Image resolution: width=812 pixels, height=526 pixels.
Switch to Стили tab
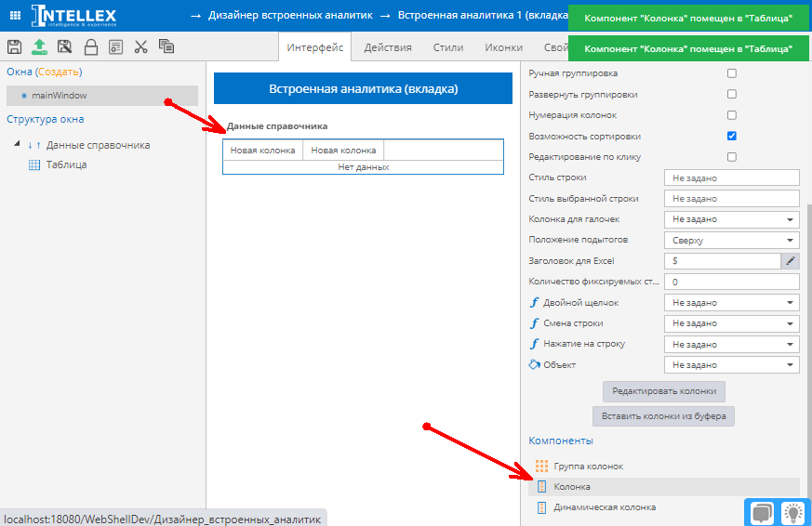point(448,47)
